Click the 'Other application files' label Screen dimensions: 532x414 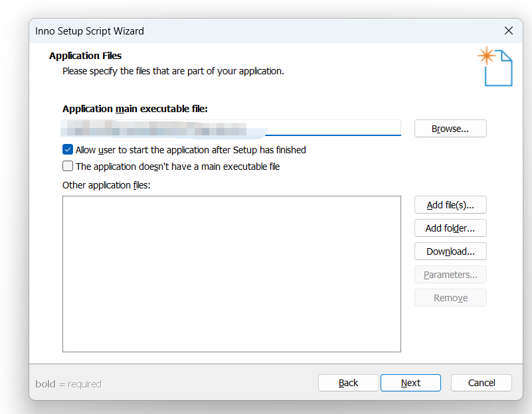[x=106, y=185]
